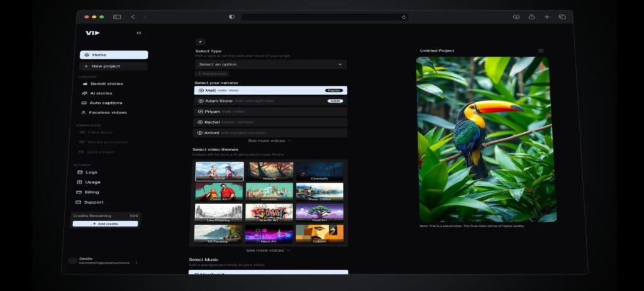
Task: Toggle the browser sidebar panel icon
Action: click(117, 17)
